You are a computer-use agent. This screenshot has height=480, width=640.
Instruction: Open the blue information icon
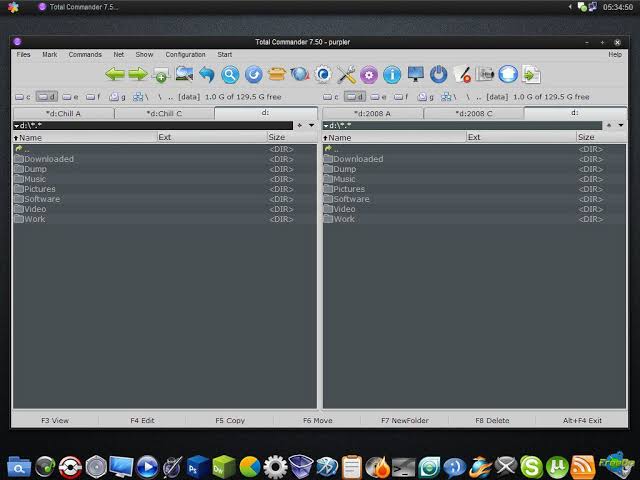pos(392,75)
